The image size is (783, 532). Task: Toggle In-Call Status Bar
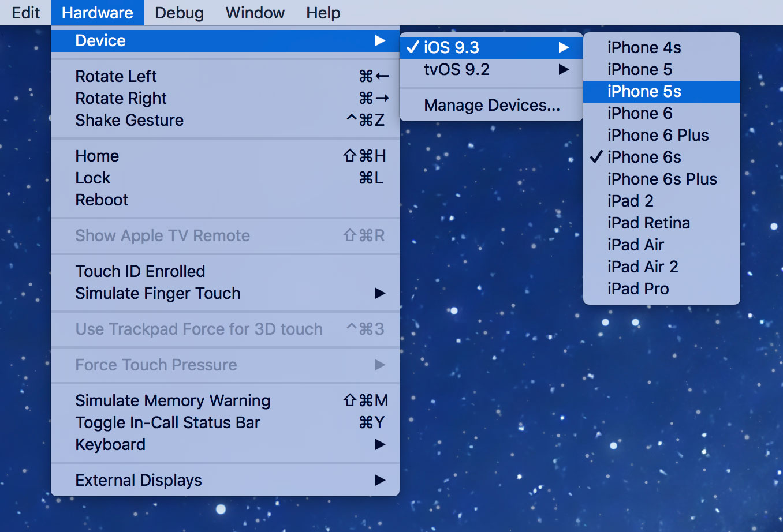tap(225, 422)
